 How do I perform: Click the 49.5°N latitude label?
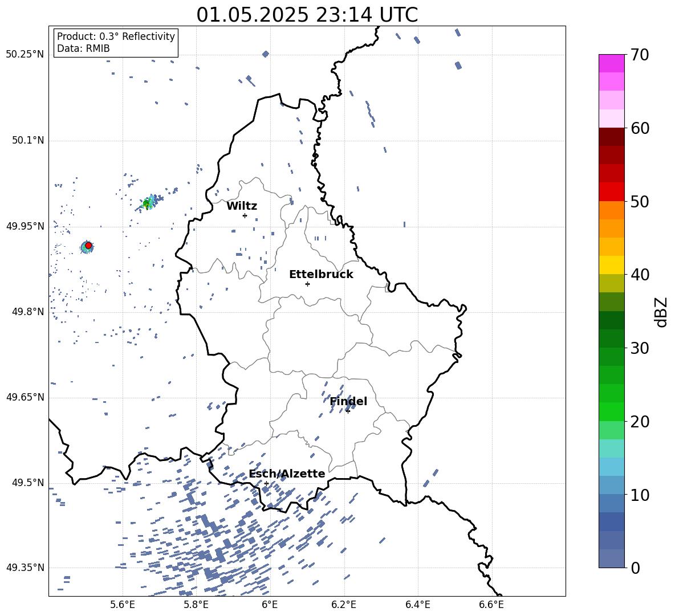click(x=28, y=483)
